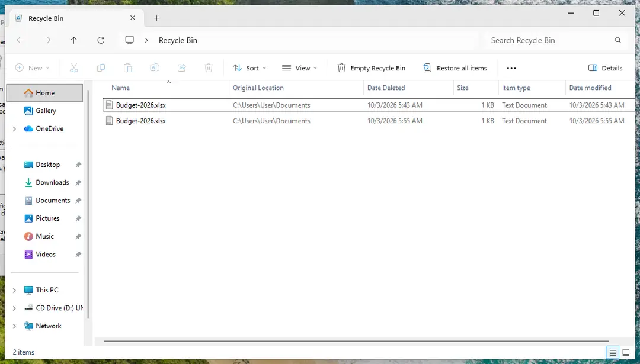Add a new tab with plus button

[x=156, y=18]
